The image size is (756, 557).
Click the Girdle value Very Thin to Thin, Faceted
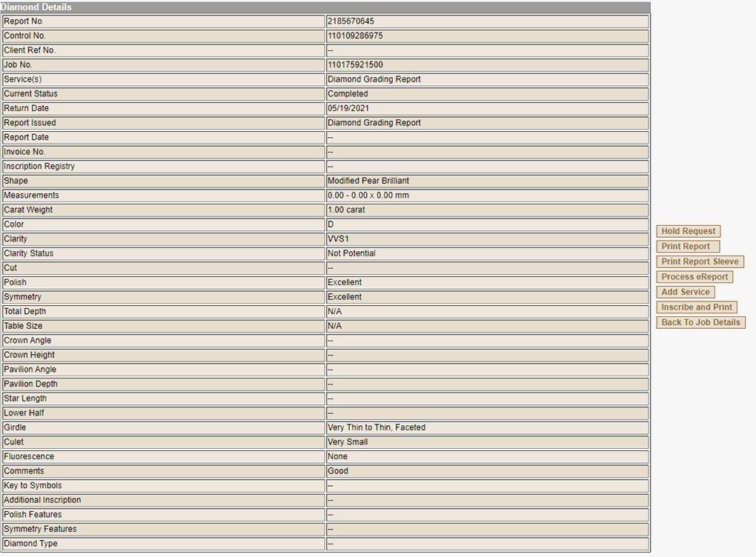coord(376,427)
